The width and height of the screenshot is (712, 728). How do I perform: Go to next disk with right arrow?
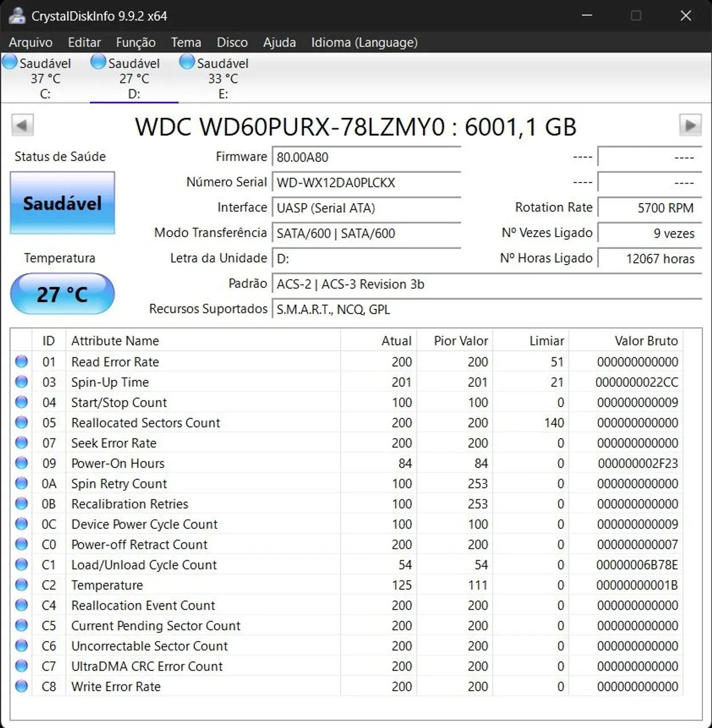690,125
